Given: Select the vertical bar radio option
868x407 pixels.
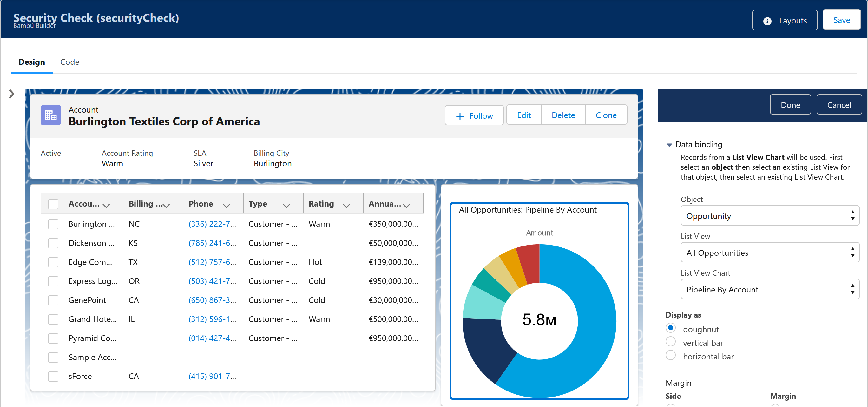Looking at the screenshot, I should [x=671, y=342].
